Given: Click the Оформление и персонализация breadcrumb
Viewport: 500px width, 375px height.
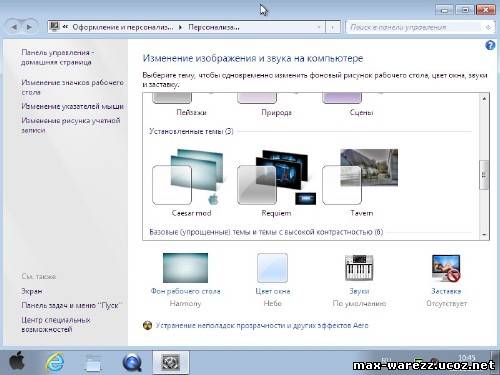Looking at the screenshot, I should click(x=123, y=27).
